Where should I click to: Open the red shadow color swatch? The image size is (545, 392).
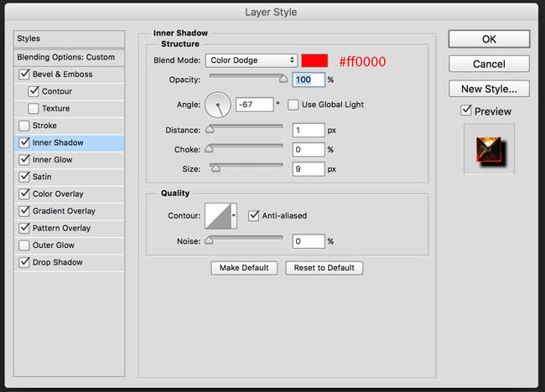[314, 60]
